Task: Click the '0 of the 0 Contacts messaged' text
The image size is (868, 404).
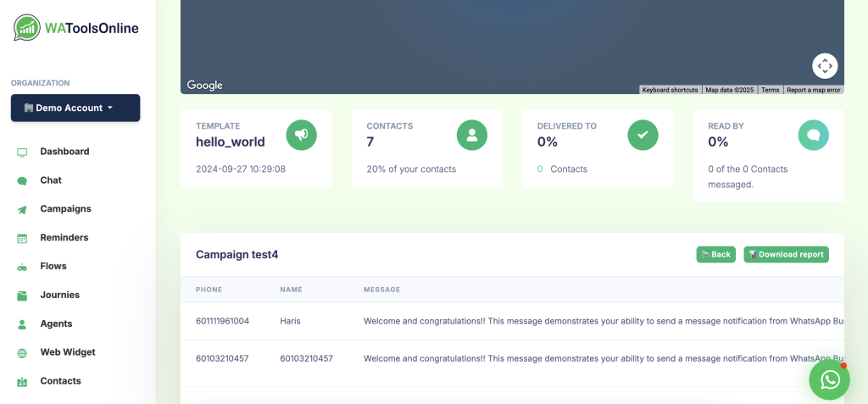Action: [x=748, y=176]
